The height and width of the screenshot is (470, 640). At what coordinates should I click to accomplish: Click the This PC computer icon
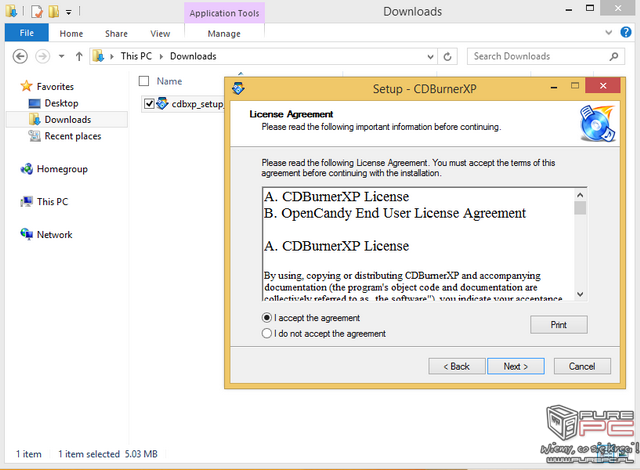click(x=27, y=201)
